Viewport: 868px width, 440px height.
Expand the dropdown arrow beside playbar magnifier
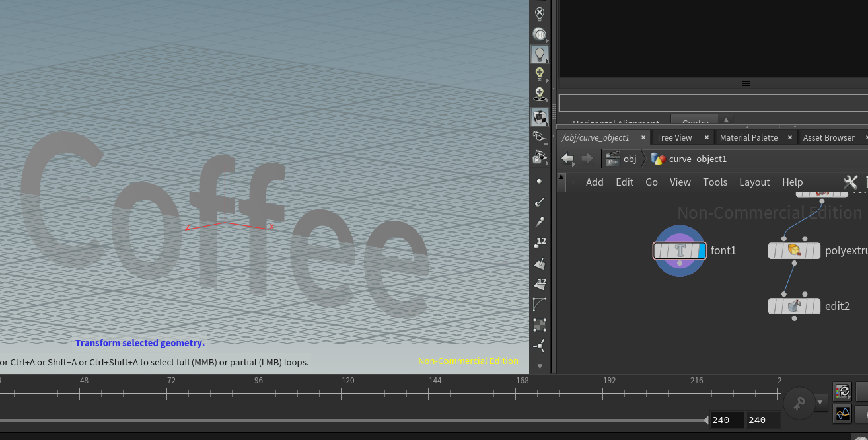point(820,402)
